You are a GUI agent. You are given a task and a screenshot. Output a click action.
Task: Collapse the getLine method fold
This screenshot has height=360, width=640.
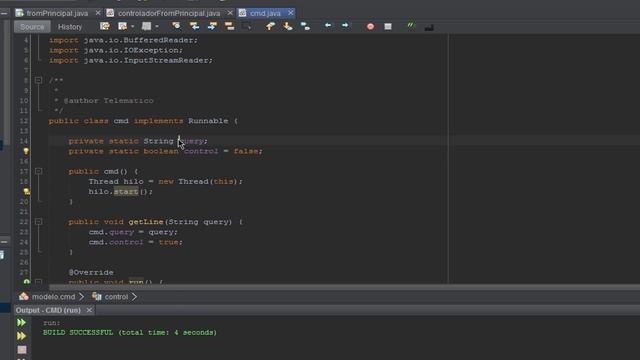pos(38,222)
